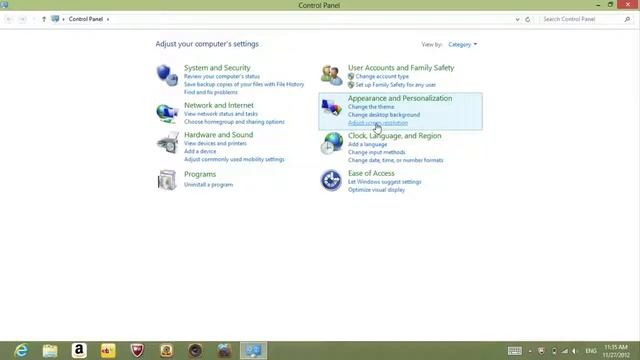
Task: Open the Network and Internet globe icon
Action: (x=167, y=113)
